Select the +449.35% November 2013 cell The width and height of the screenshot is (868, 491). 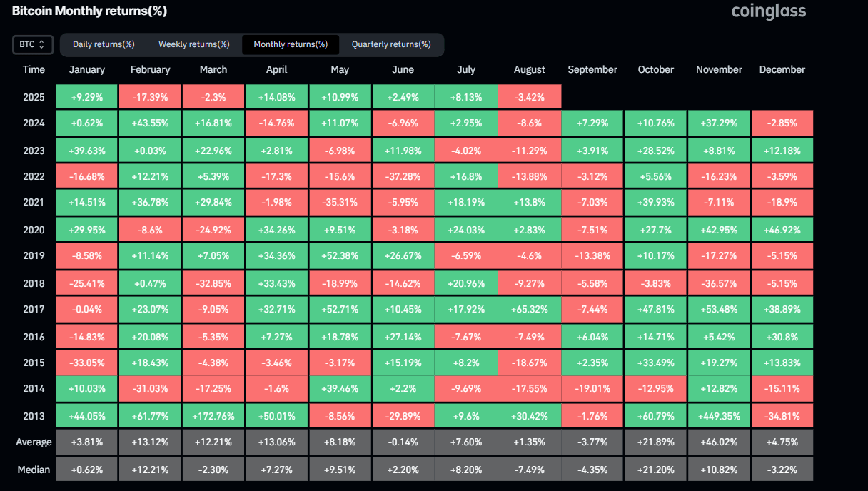pos(718,415)
